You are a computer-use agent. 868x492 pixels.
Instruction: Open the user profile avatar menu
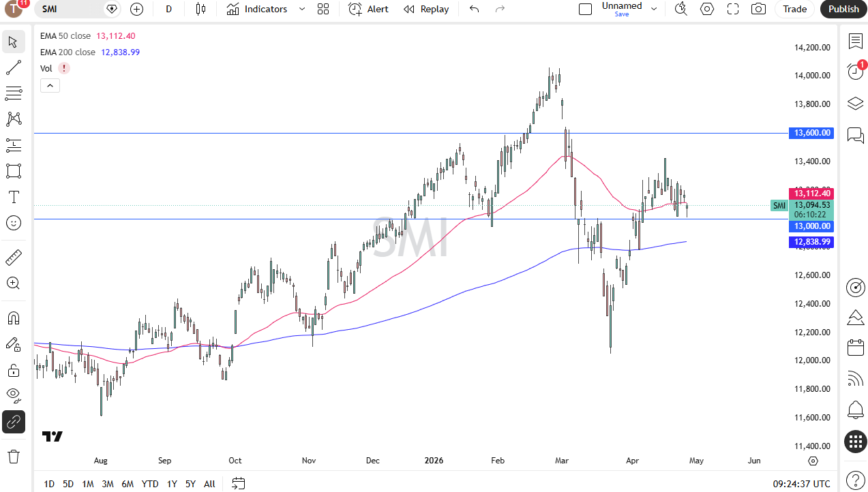coord(14,9)
